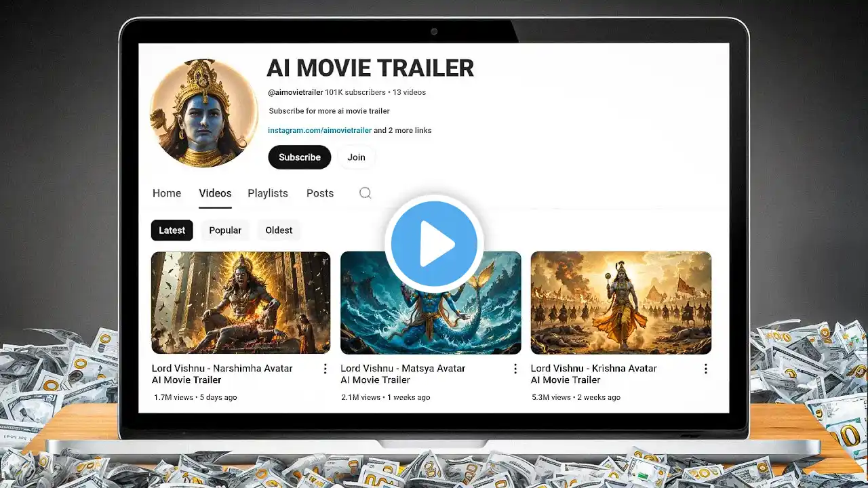Select the Videos tab

coord(215,193)
